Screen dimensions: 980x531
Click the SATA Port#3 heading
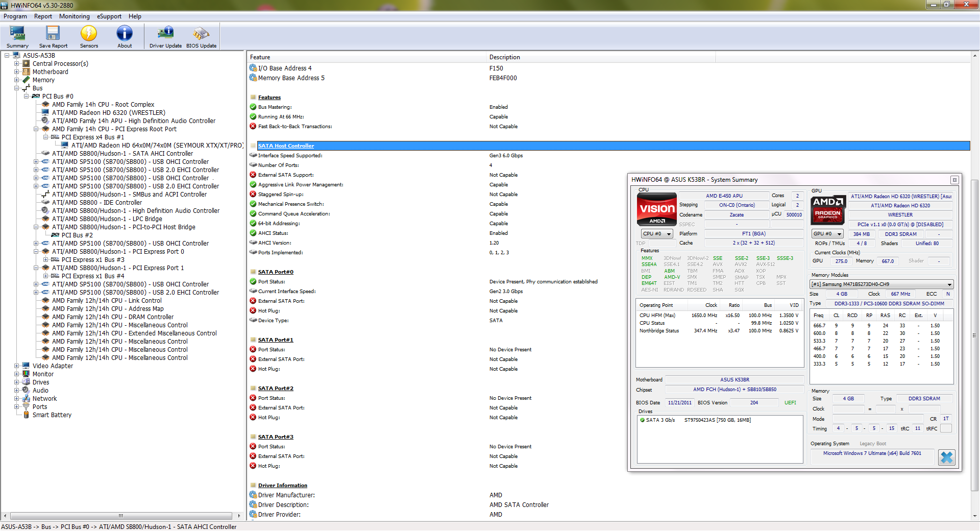pos(276,437)
